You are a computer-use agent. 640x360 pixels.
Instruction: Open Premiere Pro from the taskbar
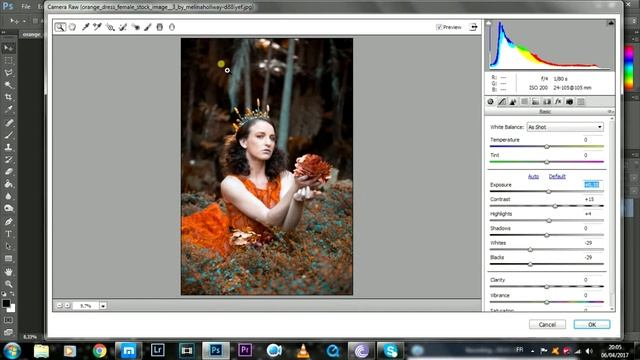245,350
